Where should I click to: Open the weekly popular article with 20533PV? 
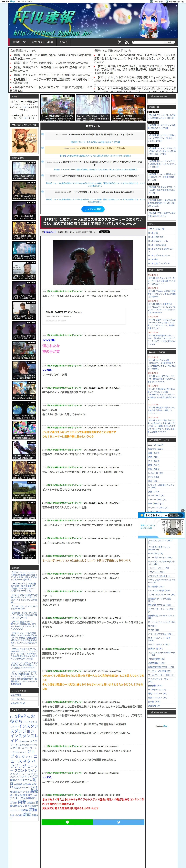pyautogui.click(x=24, y=191)
